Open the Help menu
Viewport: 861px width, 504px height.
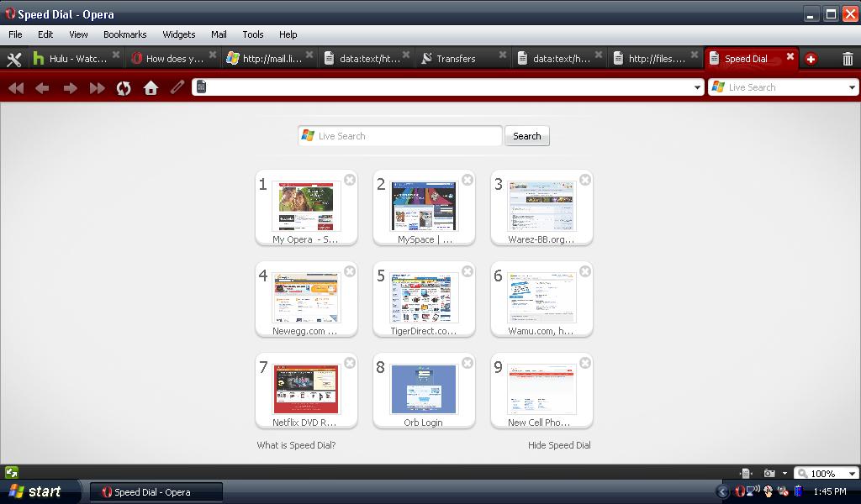tap(288, 34)
